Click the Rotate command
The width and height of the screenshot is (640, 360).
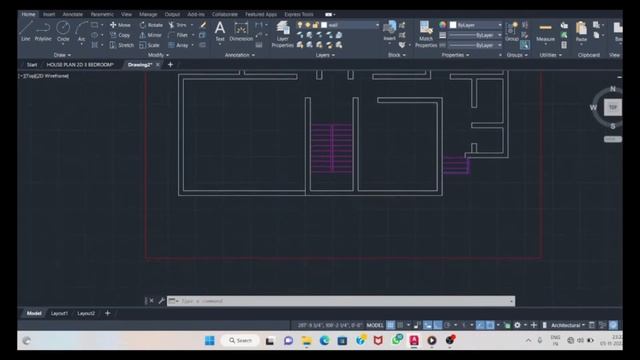151,25
